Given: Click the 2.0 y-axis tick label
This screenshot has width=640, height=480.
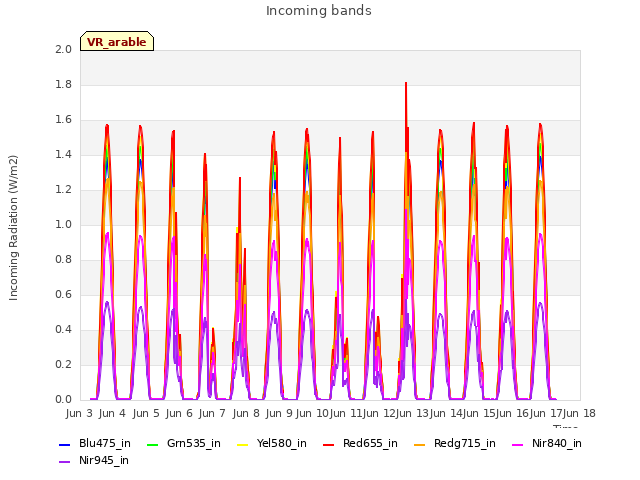Looking at the screenshot, I should click(x=63, y=49).
